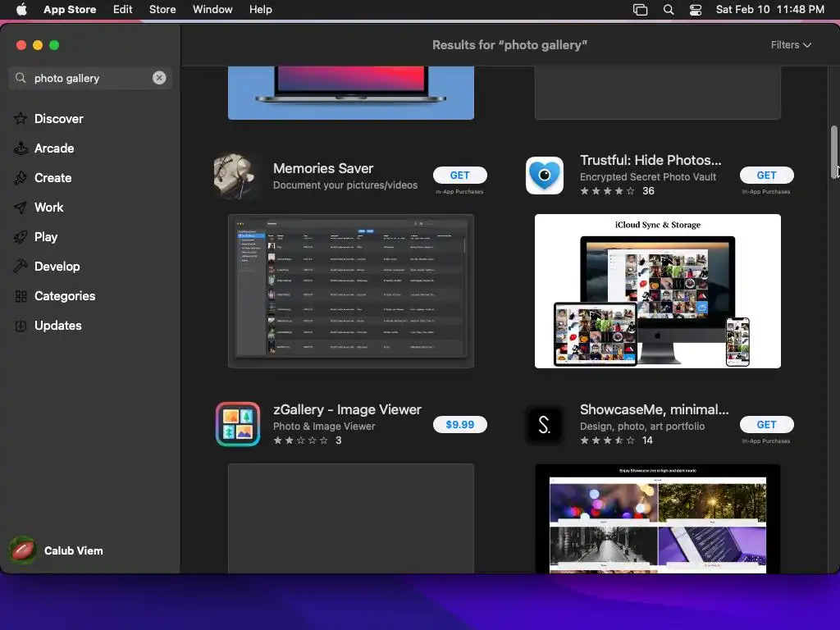Open the Window menu
This screenshot has width=840, height=630.
[212, 9]
